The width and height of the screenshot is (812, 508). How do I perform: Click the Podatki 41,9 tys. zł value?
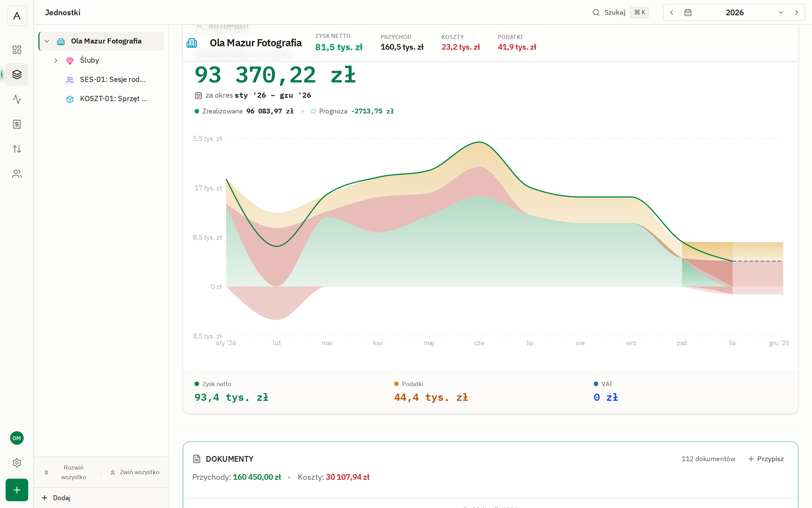click(517, 47)
